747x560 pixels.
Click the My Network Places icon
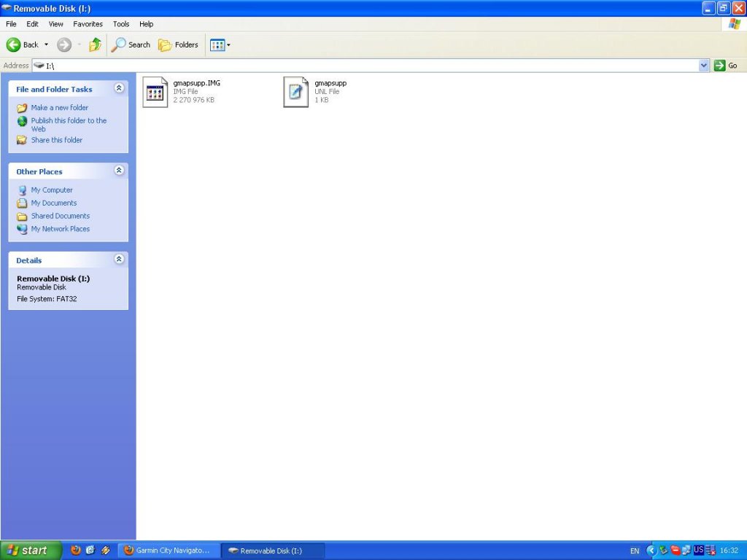[22, 229]
